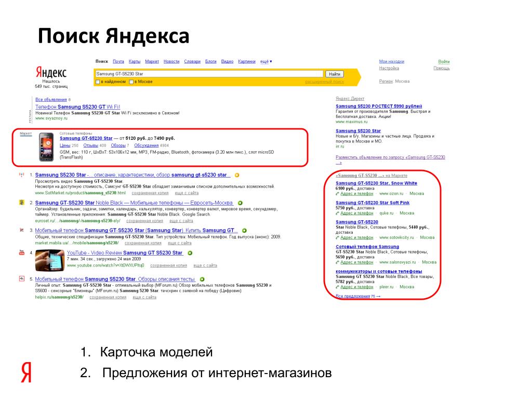Open Samsung phone image in Market card

(46, 147)
